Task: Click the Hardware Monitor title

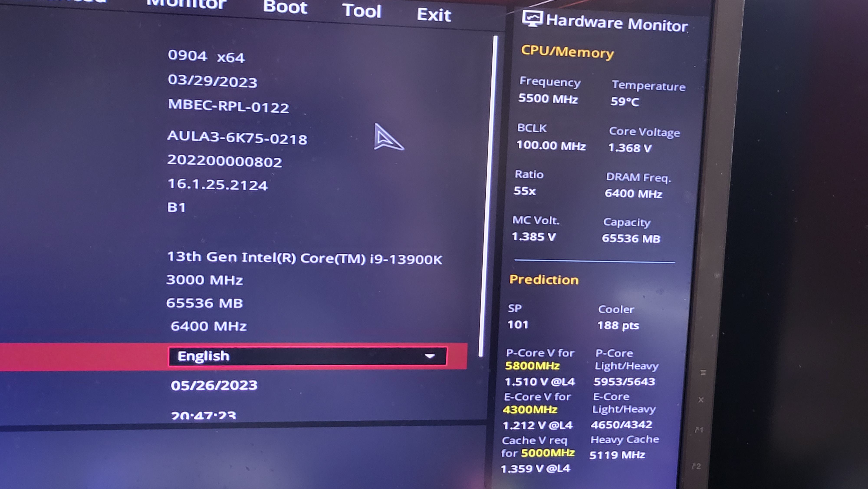Action: [617, 23]
